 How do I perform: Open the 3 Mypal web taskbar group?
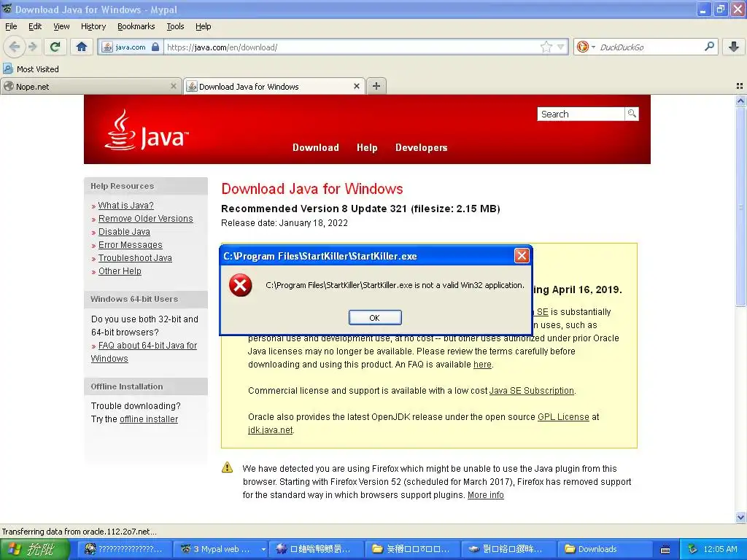(x=220, y=549)
